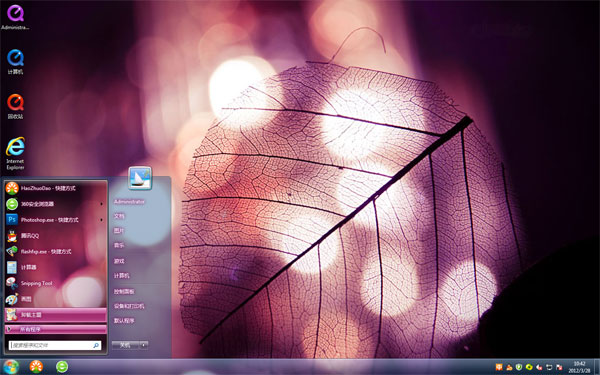Click the search programs and files box
Screen dimensions: 600x375
(x=55, y=346)
